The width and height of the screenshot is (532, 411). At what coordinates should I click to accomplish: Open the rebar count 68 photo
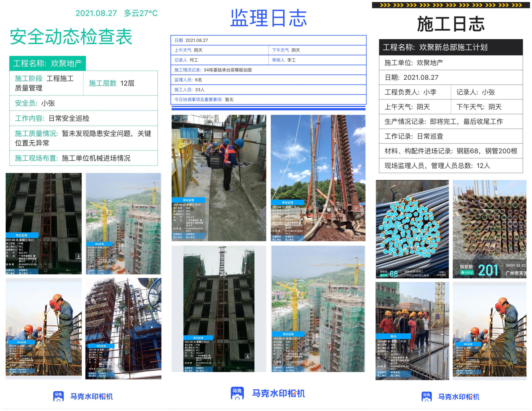coord(412,229)
